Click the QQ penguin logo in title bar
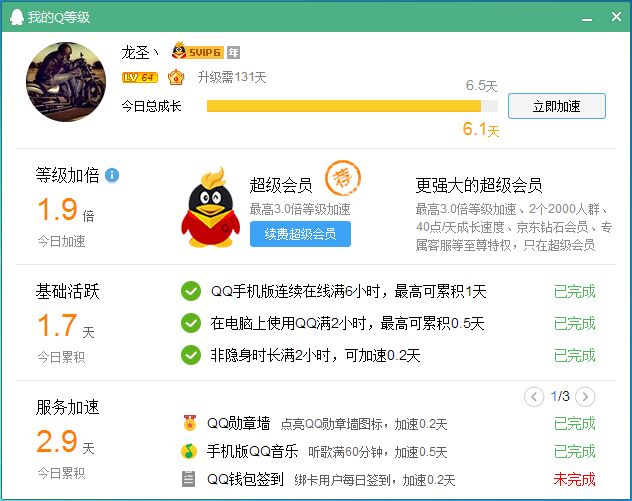Screen dimensions: 632x501 tap(17, 17)
